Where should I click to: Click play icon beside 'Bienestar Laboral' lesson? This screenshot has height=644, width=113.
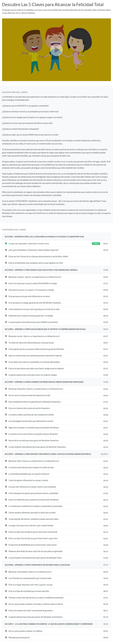[6, 277]
